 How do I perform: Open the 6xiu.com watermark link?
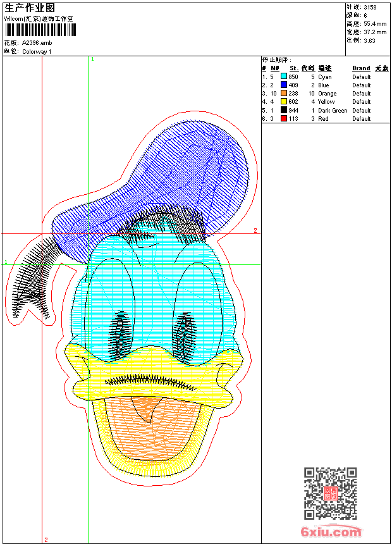pos(331,532)
